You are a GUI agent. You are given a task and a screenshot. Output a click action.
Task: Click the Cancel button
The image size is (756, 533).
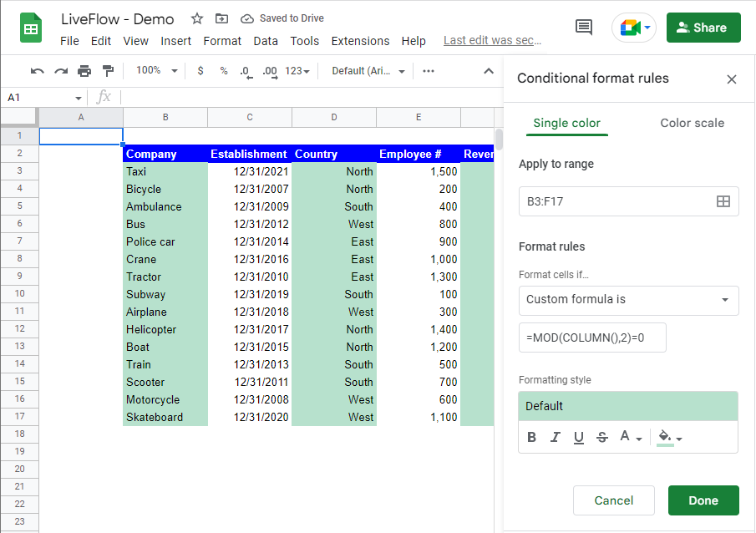click(x=613, y=500)
